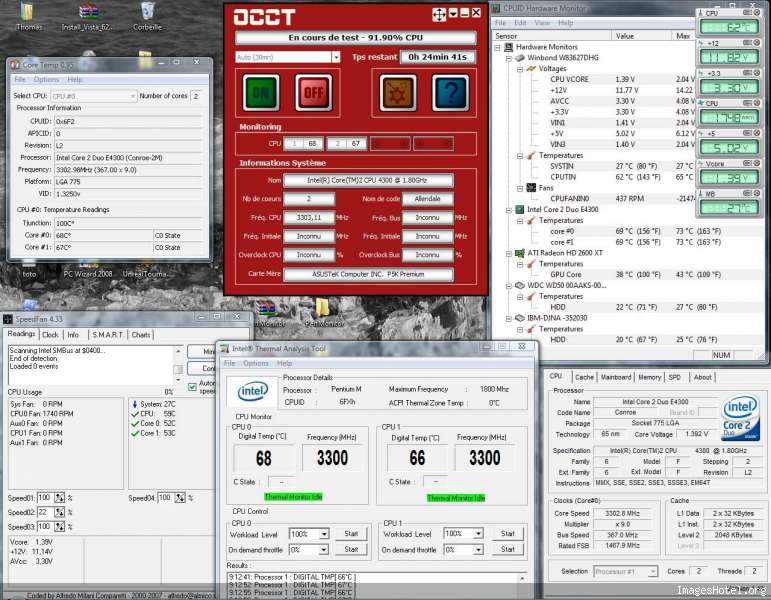Screen dimensions: 771x600
Task: Click the blue question mark help button in OCCT
Action: tap(450, 92)
